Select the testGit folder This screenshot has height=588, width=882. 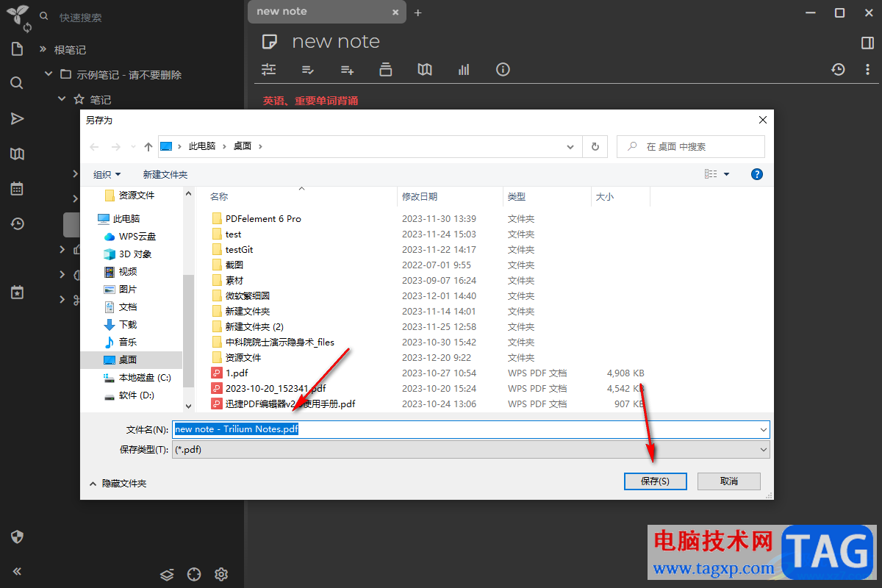coord(239,249)
